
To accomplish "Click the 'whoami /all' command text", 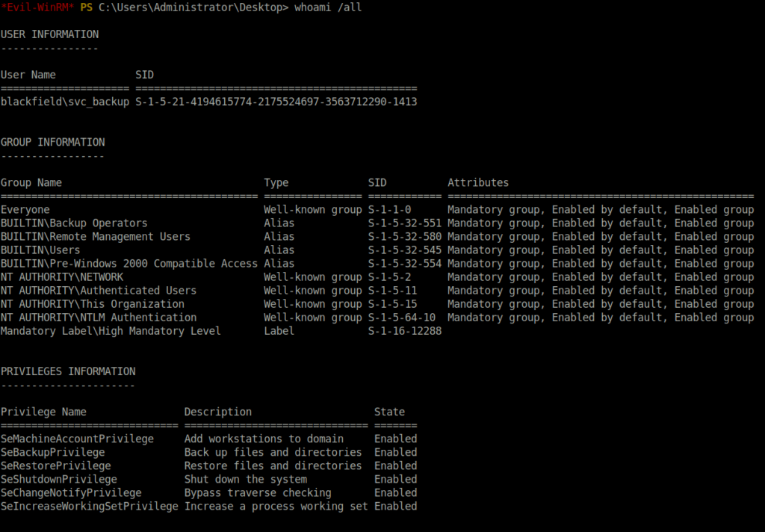I will tap(328, 7).
